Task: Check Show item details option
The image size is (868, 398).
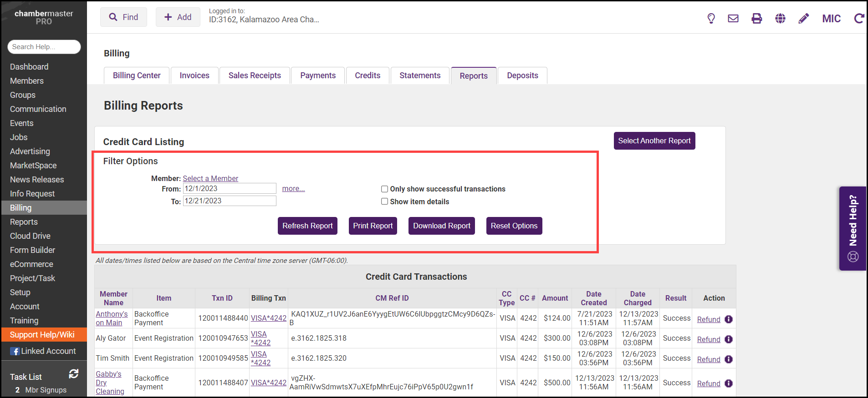Action: (x=385, y=202)
